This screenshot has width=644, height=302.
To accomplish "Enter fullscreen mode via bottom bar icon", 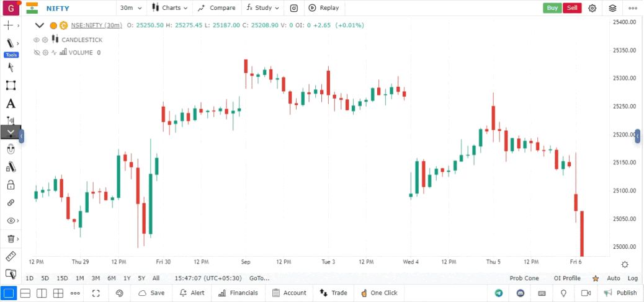I will 96,293.
